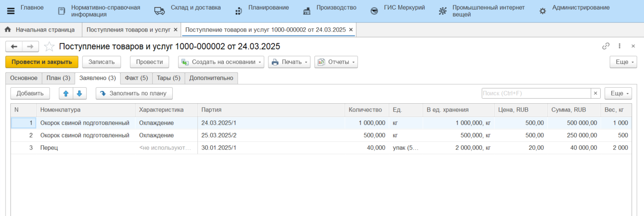Switch to the Тары (5) tab
This screenshot has height=216, width=644.
(169, 78)
